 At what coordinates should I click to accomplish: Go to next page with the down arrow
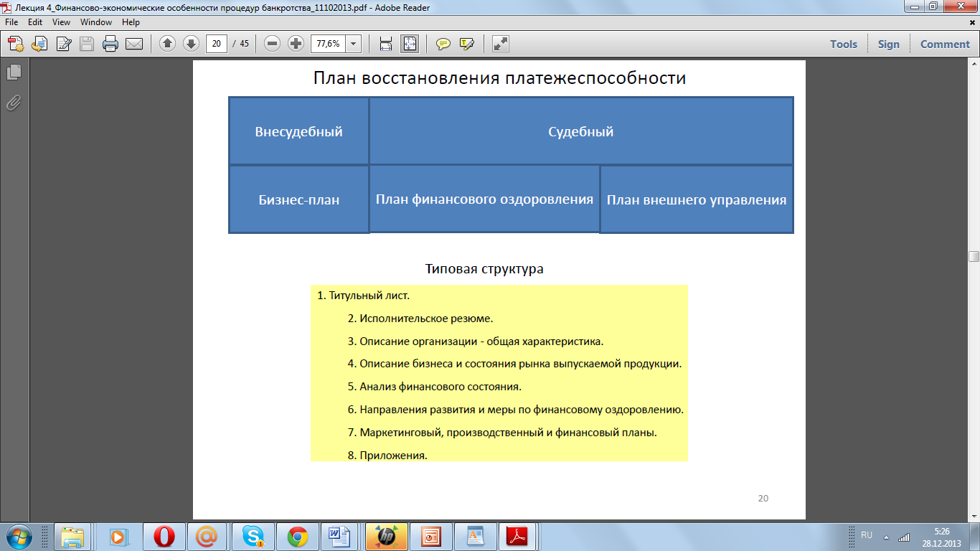pos(191,44)
